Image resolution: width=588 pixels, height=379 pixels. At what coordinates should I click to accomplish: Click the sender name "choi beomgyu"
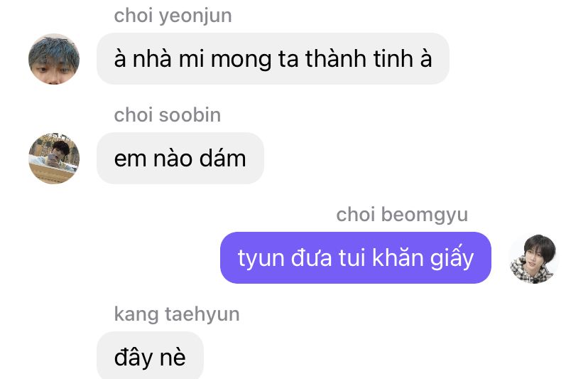click(x=402, y=215)
